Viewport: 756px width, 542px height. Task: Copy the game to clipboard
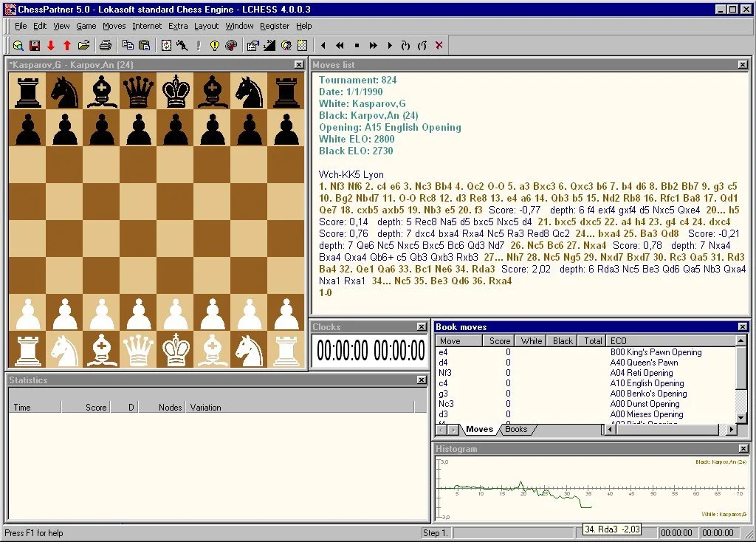pyautogui.click(x=128, y=45)
